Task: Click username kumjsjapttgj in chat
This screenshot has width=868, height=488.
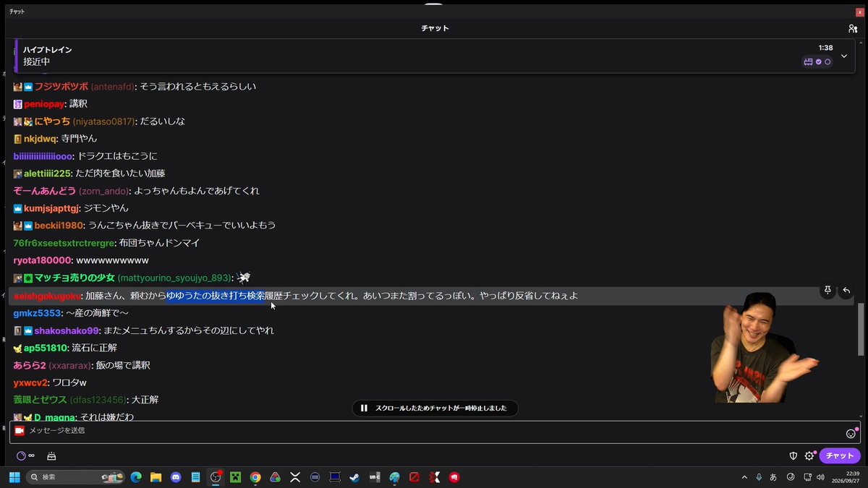Action: 51,208
